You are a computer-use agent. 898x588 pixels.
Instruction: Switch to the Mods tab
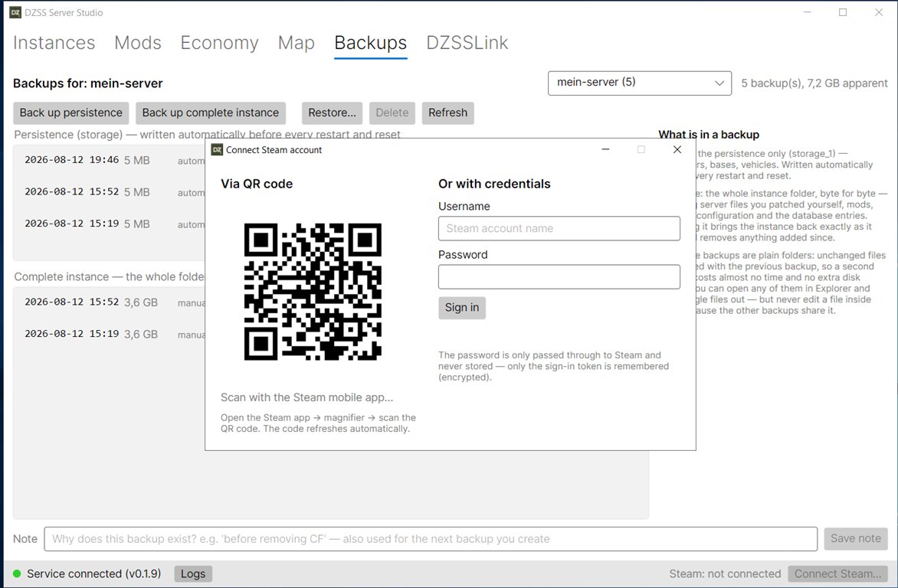tap(138, 43)
